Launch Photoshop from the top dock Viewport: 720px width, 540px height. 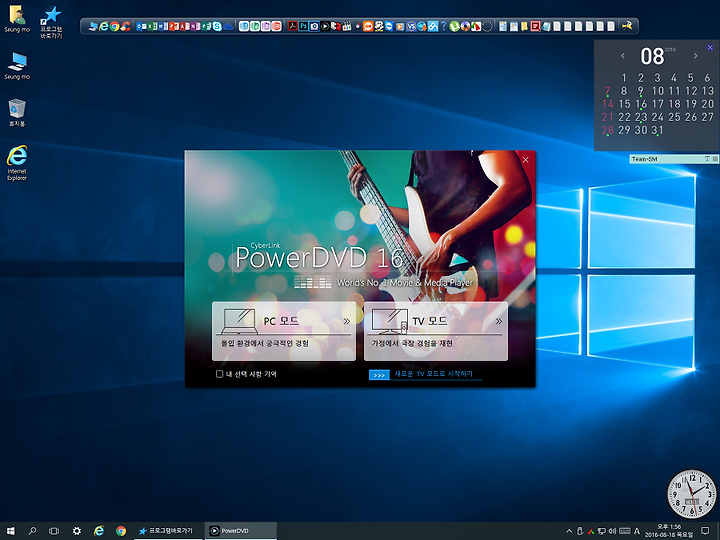pyautogui.click(x=304, y=26)
